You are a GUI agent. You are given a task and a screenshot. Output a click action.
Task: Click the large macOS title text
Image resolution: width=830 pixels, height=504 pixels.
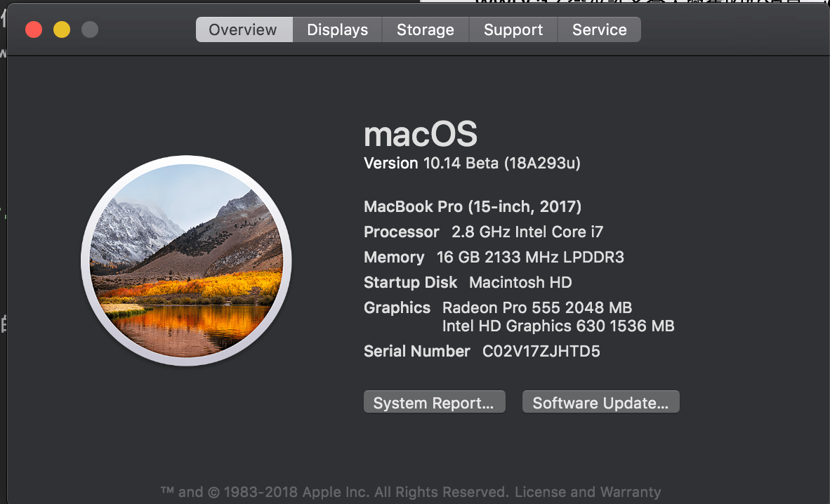point(421,134)
